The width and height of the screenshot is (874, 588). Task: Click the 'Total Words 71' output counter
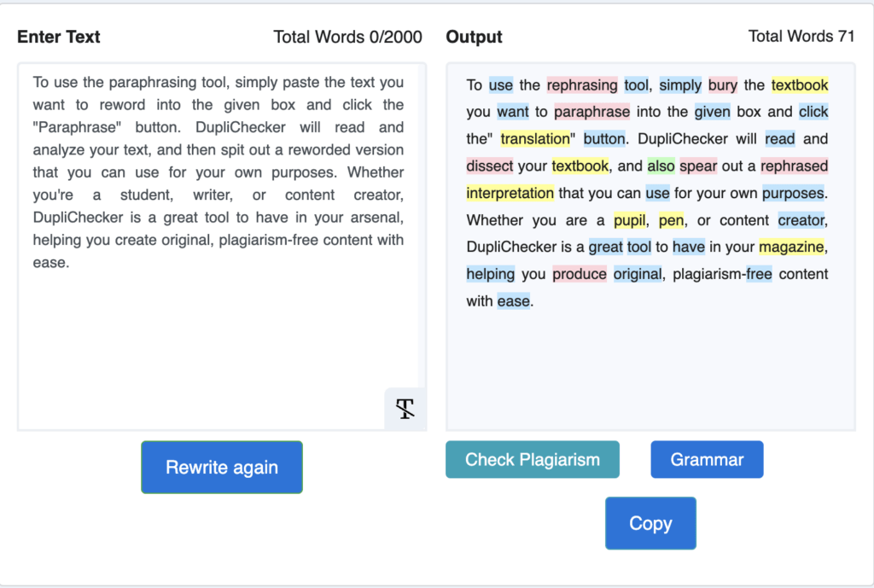(801, 36)
